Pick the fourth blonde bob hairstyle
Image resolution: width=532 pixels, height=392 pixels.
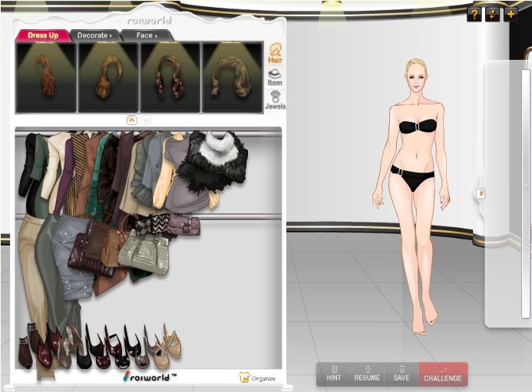click(x=232, y=77)
